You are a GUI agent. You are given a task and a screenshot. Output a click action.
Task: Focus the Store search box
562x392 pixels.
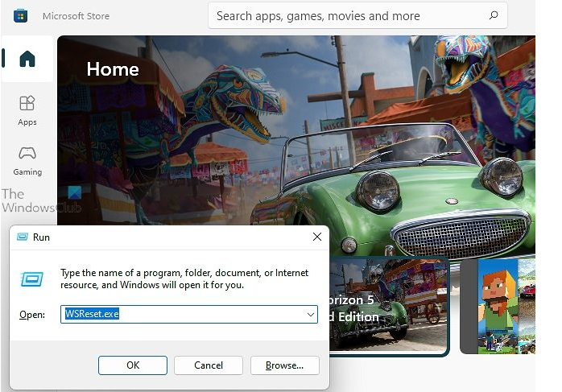pyautogui.click(x=357, y=15)
